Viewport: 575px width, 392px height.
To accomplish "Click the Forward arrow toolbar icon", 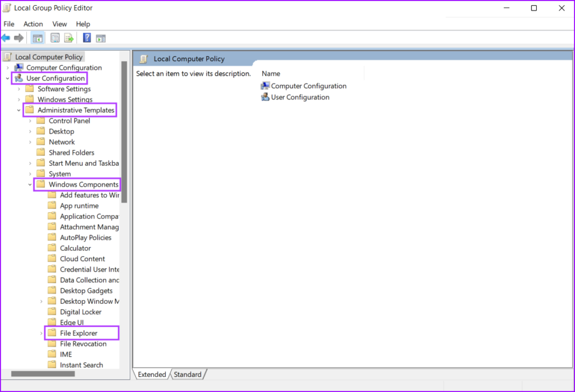I will pyautogui.click(x=19, y=38).
